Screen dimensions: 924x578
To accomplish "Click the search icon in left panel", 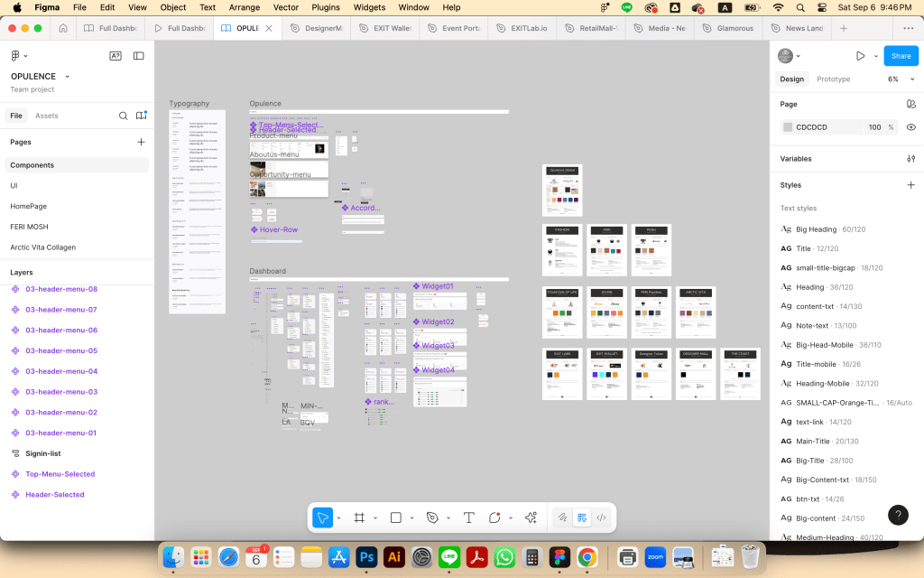I will [x=124, y=116].
